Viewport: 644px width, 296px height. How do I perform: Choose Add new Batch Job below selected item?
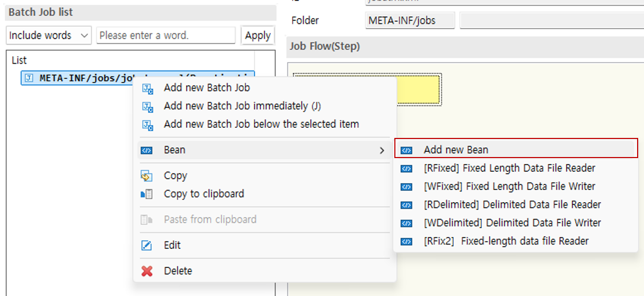point(261,124)
